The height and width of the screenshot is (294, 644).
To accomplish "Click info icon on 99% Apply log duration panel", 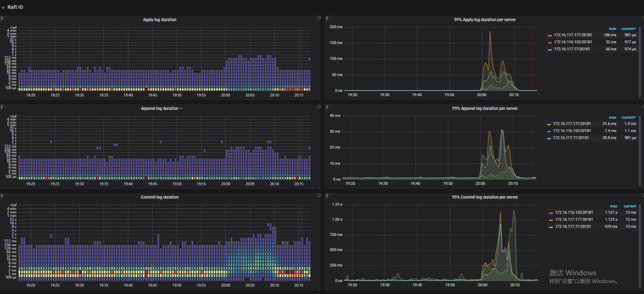I will 327,18.
